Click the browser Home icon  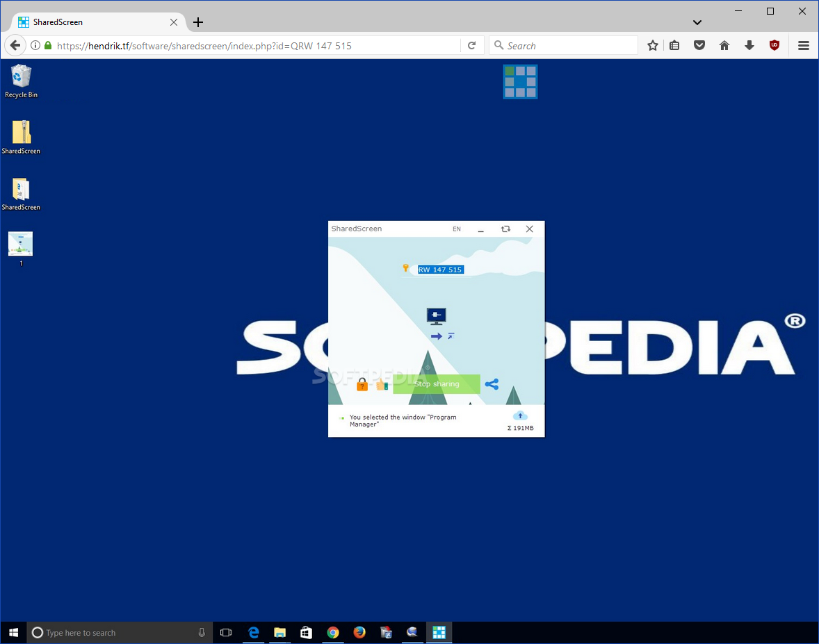724,45
